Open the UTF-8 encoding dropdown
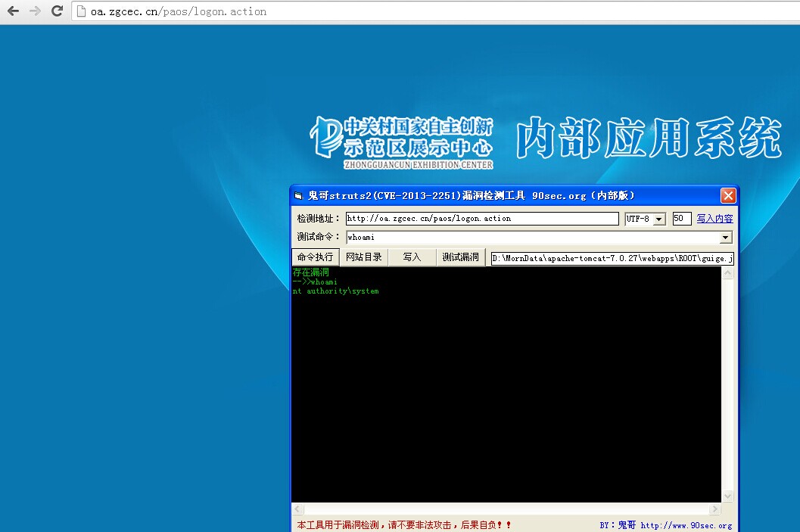800x532 pixels. [659, 219]
